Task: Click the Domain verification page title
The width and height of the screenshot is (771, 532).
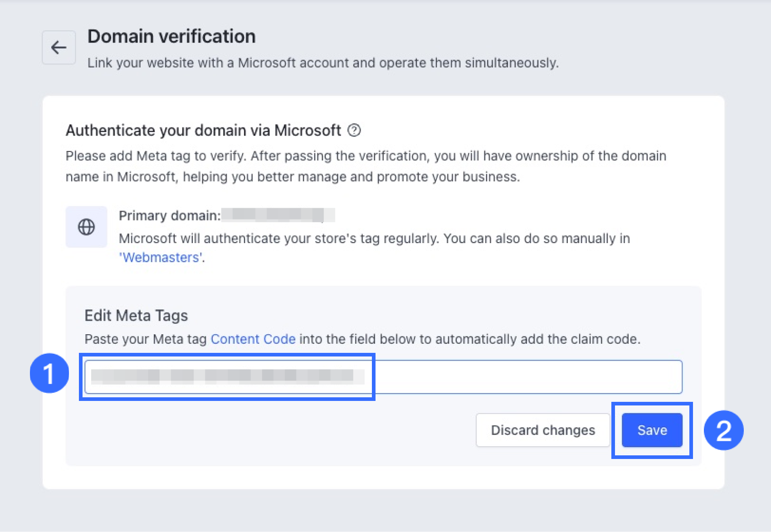Action: [x=171, y=36]
